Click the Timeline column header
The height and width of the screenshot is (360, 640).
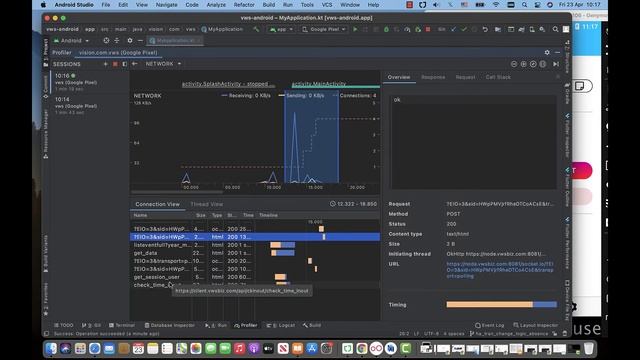click(x=318, y=215)
